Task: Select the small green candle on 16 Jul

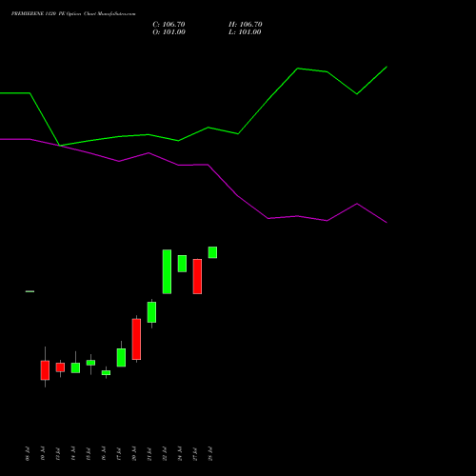Action: tap(106, 372)
